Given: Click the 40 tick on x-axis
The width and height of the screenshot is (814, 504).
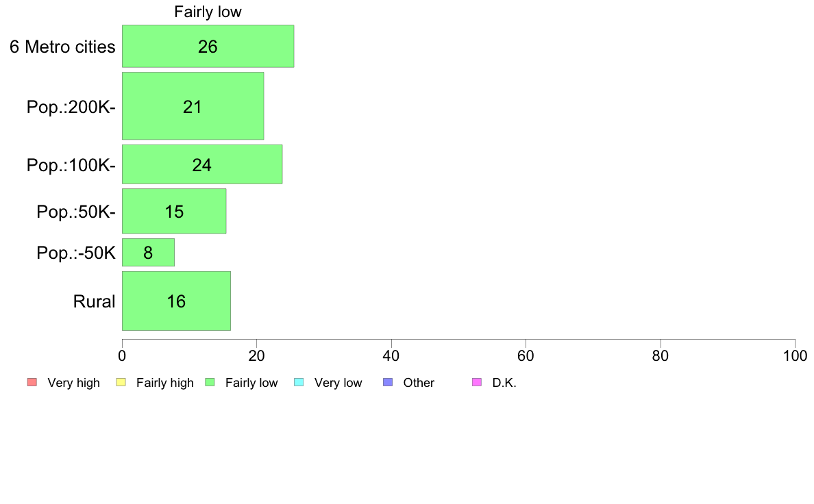Looking at the screenshot, I should point(391,355).
